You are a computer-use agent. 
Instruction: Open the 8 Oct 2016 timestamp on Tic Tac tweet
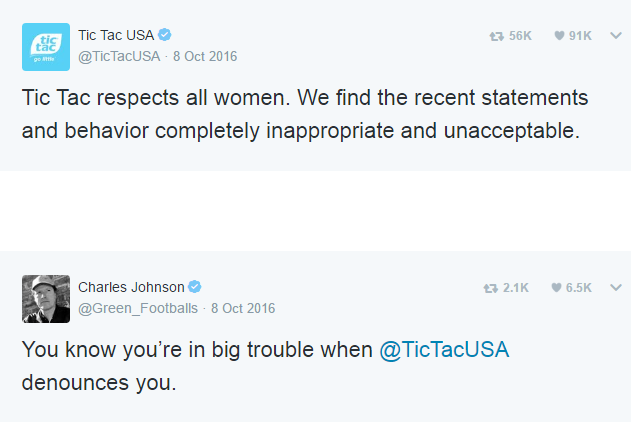(x=205, y=56)
